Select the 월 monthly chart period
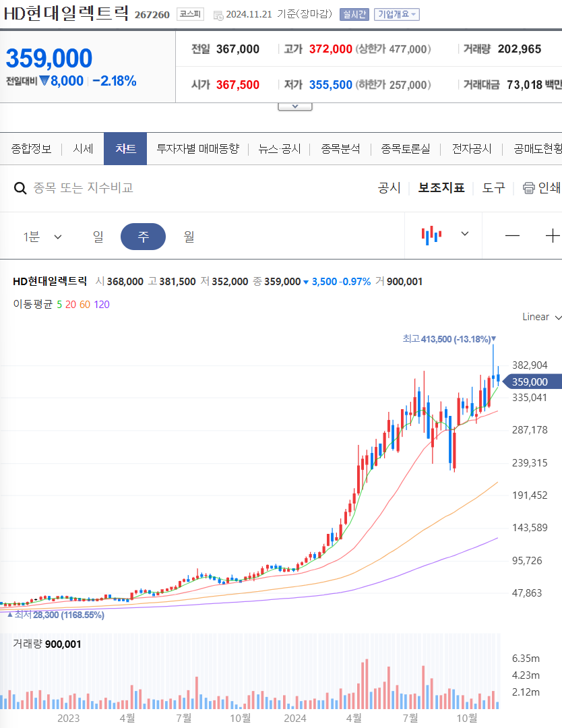The image size is (562, 728). (189, 237)
